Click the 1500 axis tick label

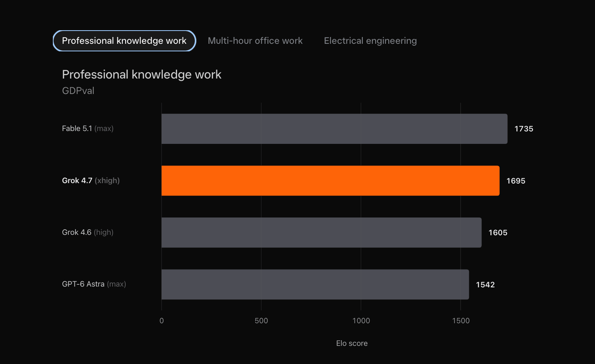(461, 321)
